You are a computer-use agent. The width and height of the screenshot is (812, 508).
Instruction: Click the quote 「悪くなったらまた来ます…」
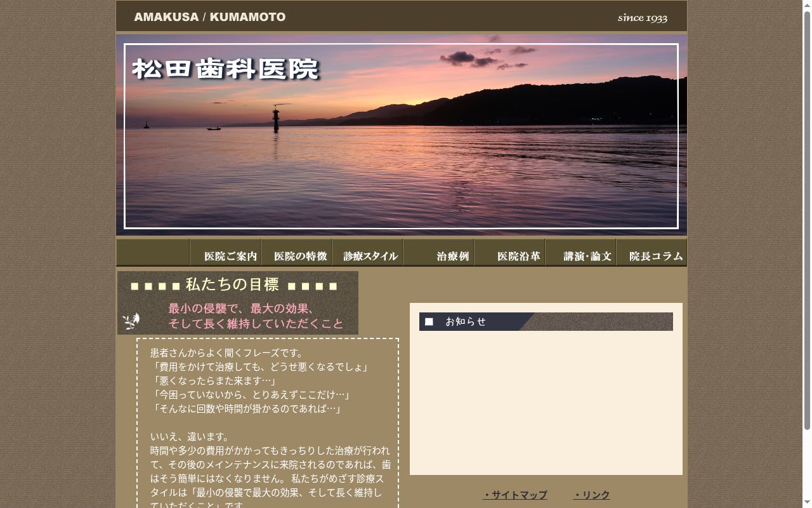(215, 381)
